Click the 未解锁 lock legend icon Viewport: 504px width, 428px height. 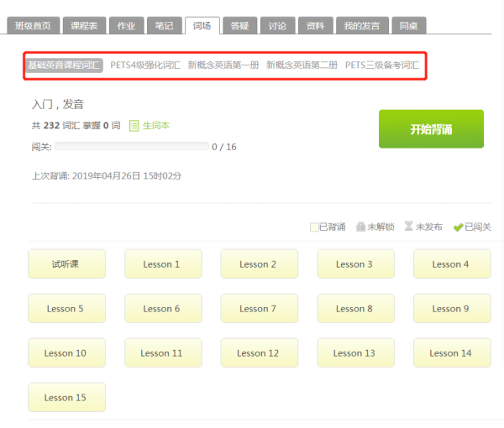pos(360,227)
